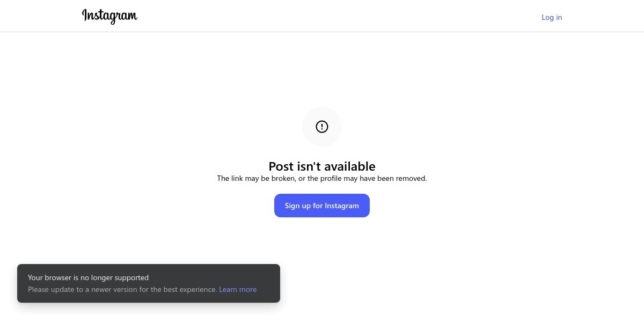Screen dimensions: 644x322
Task: Open the Log in link
Action: click(x=552, y=17)
